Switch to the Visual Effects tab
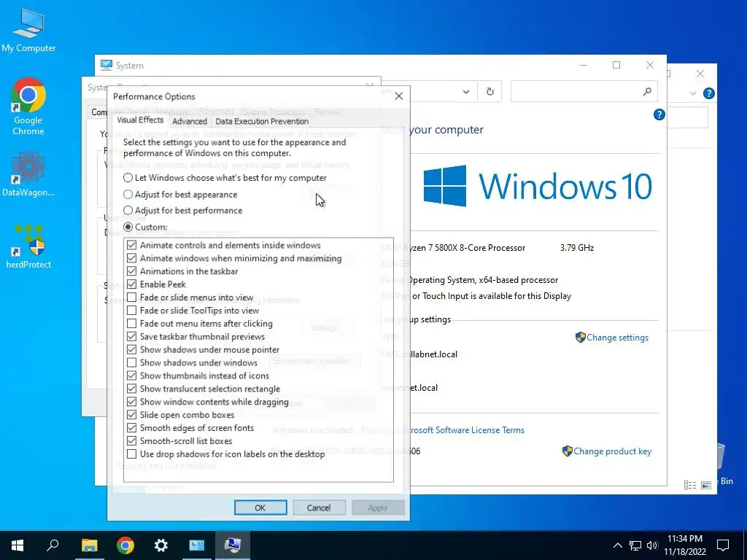 140,120
